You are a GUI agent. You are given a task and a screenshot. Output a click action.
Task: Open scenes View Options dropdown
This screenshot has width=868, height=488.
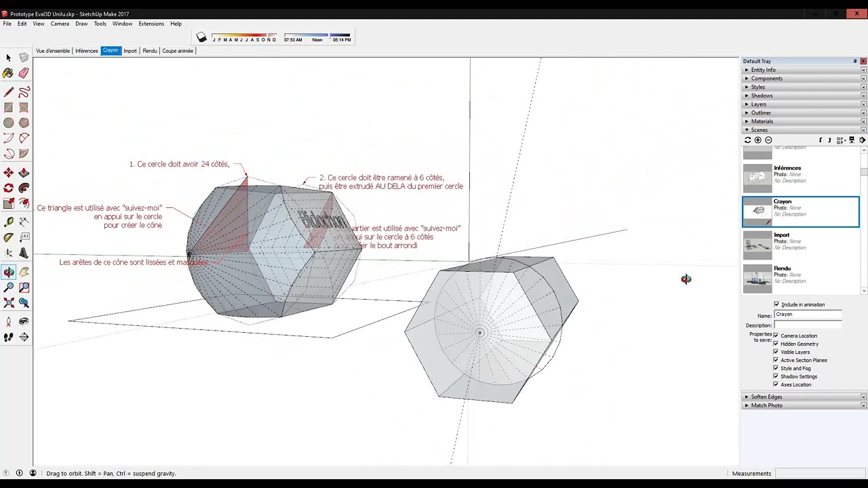click(x=841, y=140)
